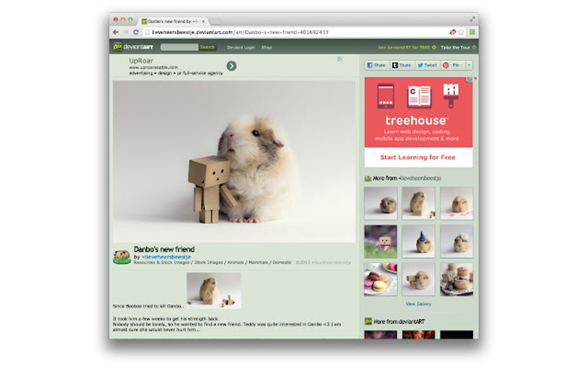Open the guinea pig with party hat thumbnail
The height and width of the screenshot is (368, 588).
(x=419, y=242)
